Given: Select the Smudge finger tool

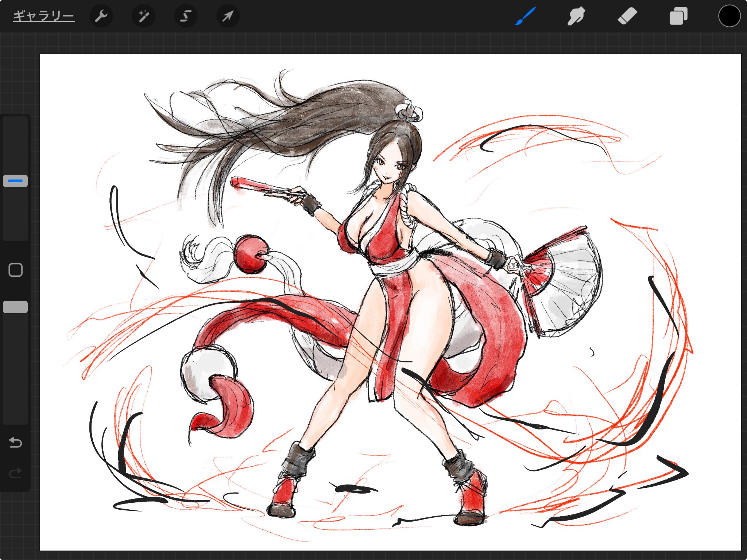Looking at the screenshot, I should click(576, 16).
